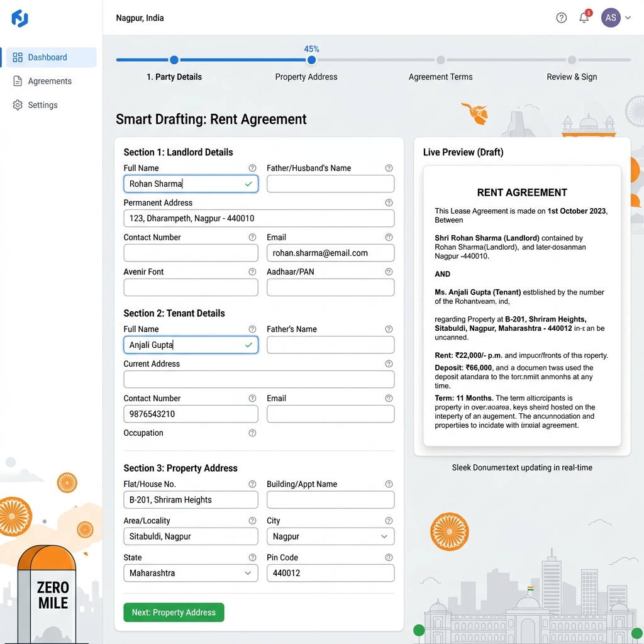Show help for landlord Contact Number

252,237
